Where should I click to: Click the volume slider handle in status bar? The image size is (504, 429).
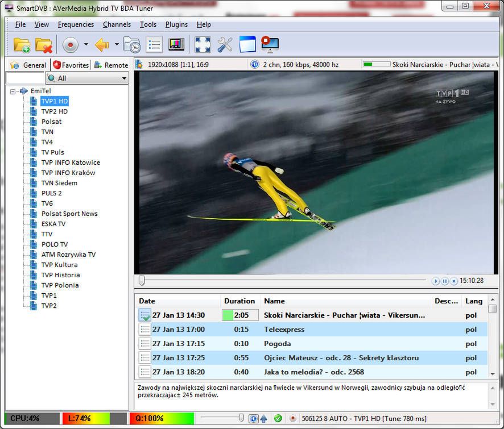point(241,418)
